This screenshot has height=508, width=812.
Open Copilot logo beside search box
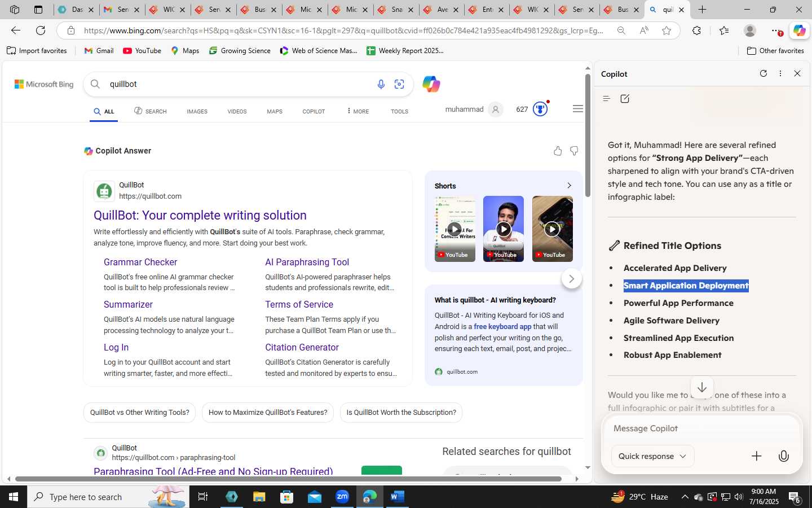(431, 84)
